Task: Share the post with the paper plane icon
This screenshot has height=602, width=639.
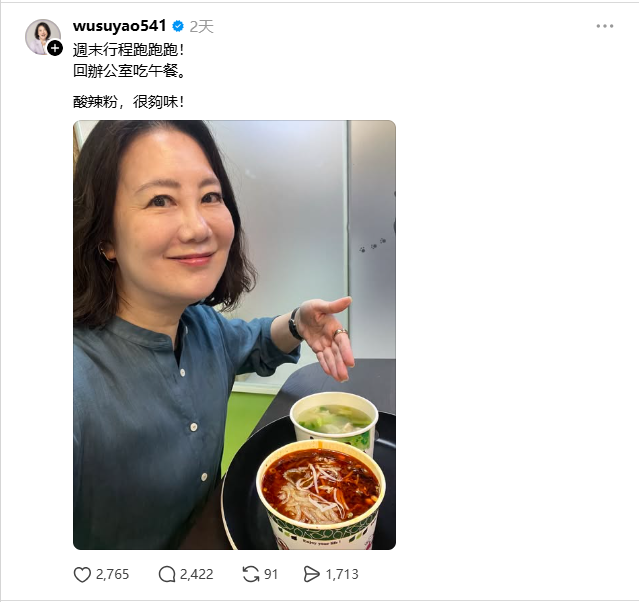Action: pyautogui.click(x=312, y=574)
